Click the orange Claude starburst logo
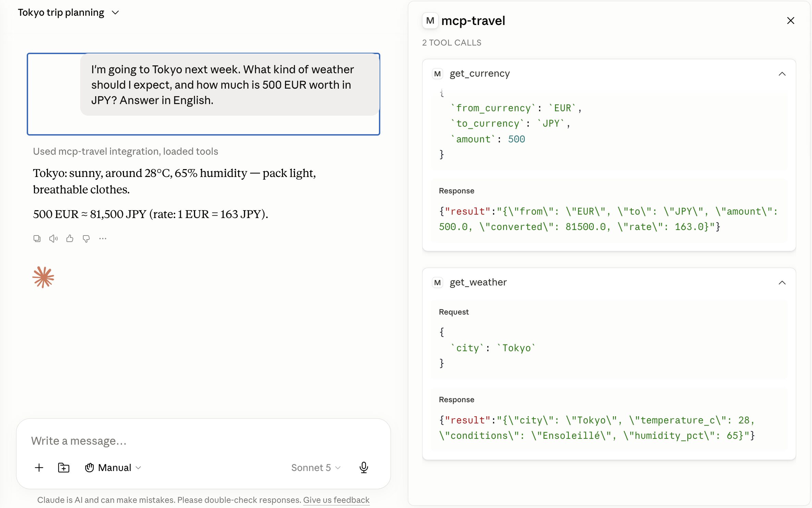This screenshot has width=812, height=508. [x=43, y=277]
